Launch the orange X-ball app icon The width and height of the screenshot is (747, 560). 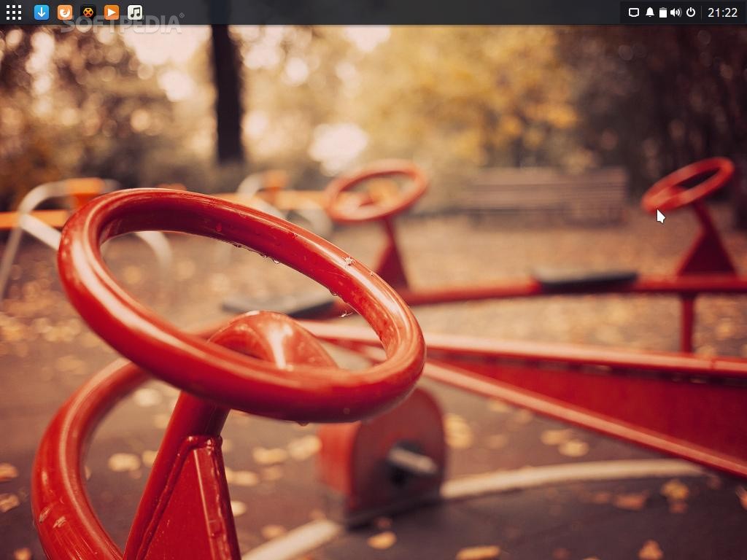tap(88, 12)
